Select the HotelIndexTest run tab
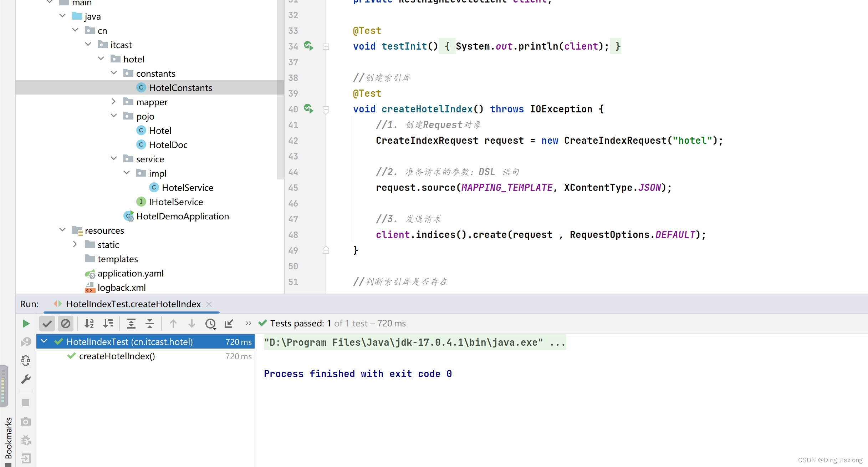 click(133, 304)
